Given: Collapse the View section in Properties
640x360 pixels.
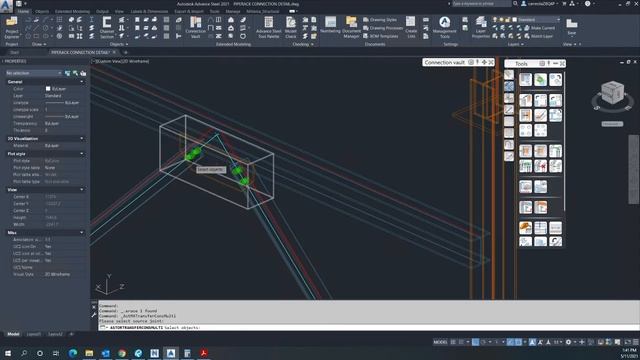Looking at the screenshot, I should coord(82,189).
